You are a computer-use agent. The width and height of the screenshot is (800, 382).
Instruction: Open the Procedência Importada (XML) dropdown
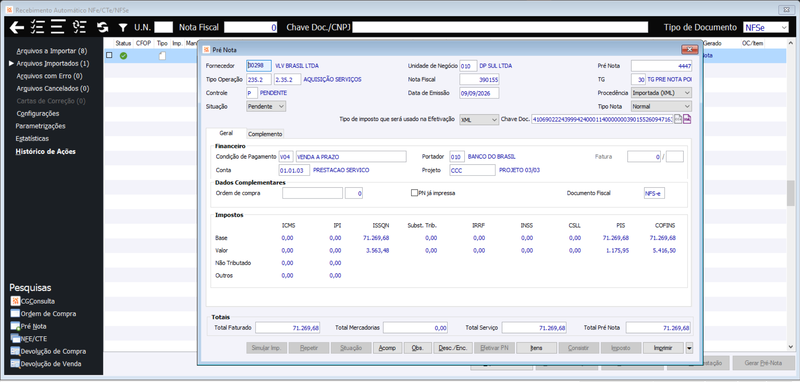click(x=661, y=93)
